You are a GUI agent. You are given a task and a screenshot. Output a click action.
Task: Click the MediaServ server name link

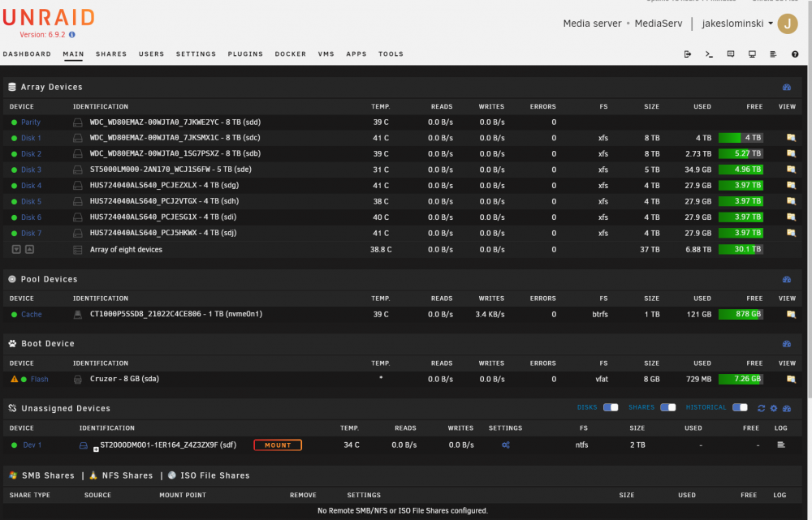click(x=659, y=24)
